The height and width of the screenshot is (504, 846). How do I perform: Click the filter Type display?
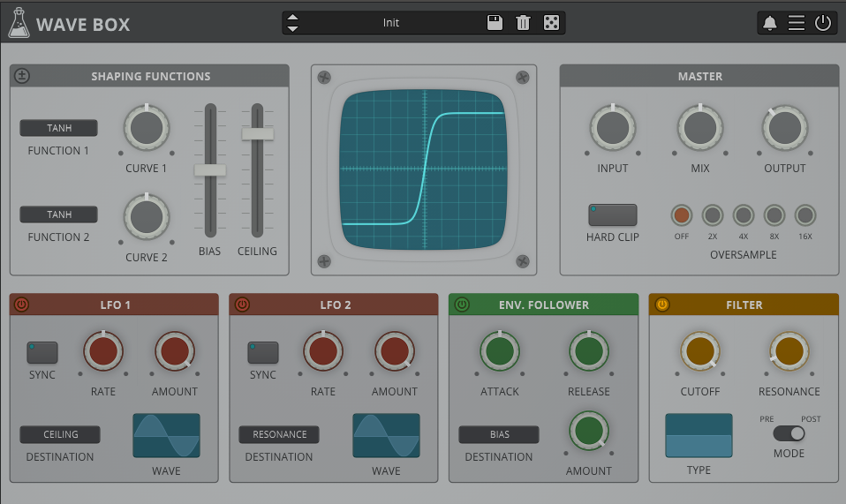point(699,435)
